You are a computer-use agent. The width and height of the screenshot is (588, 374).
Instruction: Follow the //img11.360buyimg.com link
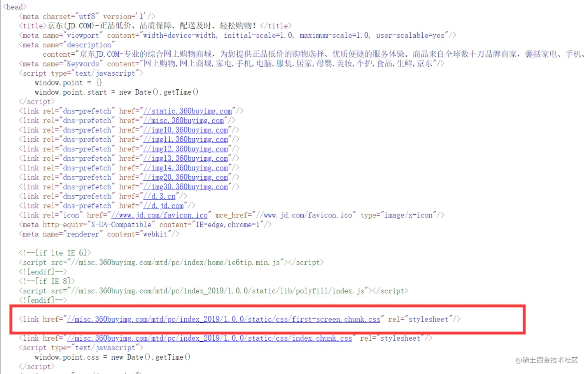click(185, 139)
